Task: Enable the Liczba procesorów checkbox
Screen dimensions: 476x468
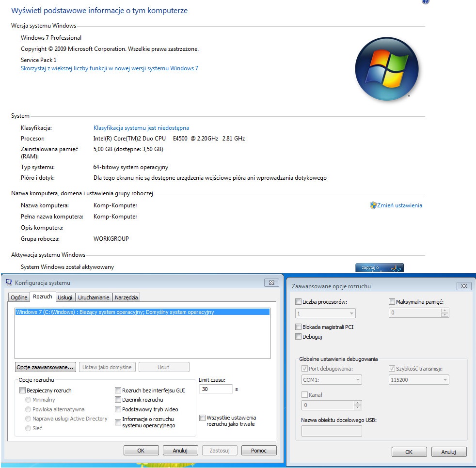Action: click(x=299, y=302)
